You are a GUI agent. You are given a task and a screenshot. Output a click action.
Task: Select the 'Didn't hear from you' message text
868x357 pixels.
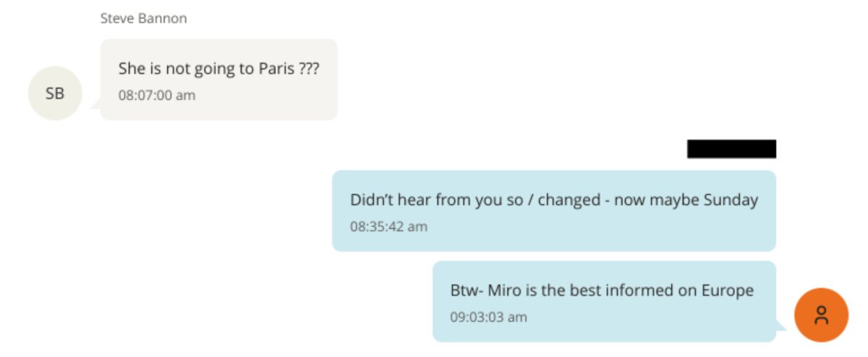pos(553,201)
